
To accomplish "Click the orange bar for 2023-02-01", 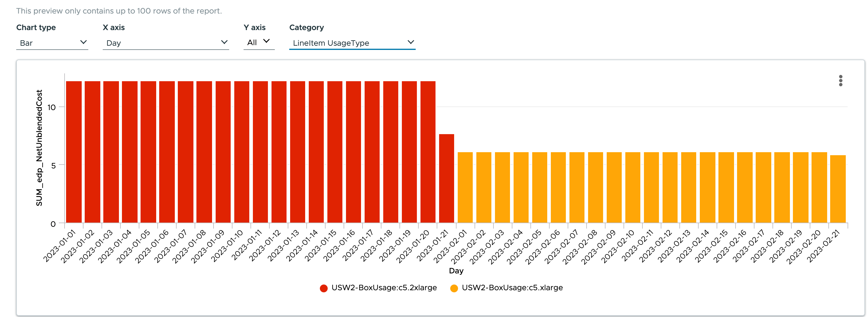I will click(x=465, y=188).
